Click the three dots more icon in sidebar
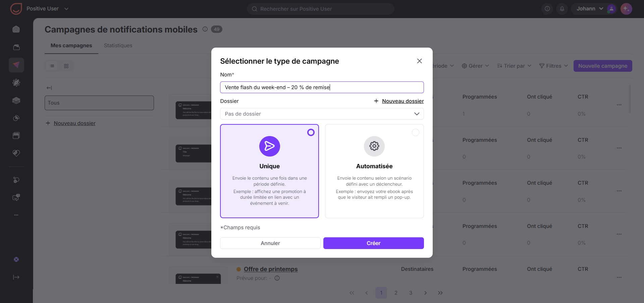The width and height of the screenshot is (644, 303). 16,215
